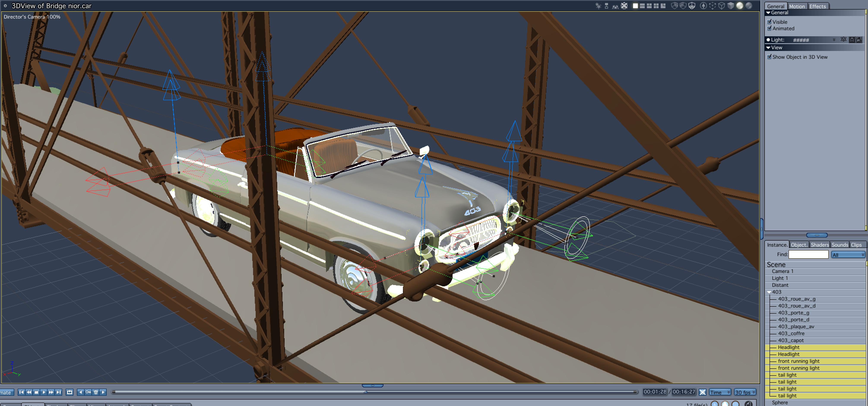Image resolution: width=868 pixels, height=406 pixels.
Task: Disable Show Object in 3D View
Action: (x=769, y=57)
